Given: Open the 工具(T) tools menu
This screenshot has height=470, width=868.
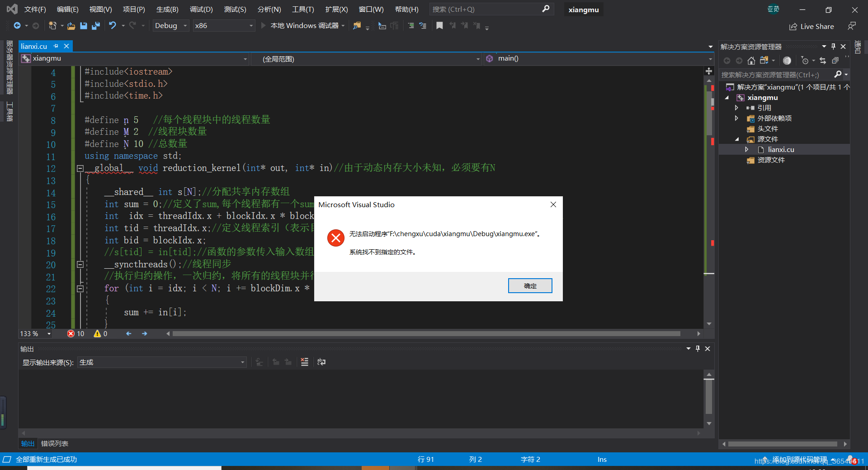Looking at the screenshot, I should [303, 9].
